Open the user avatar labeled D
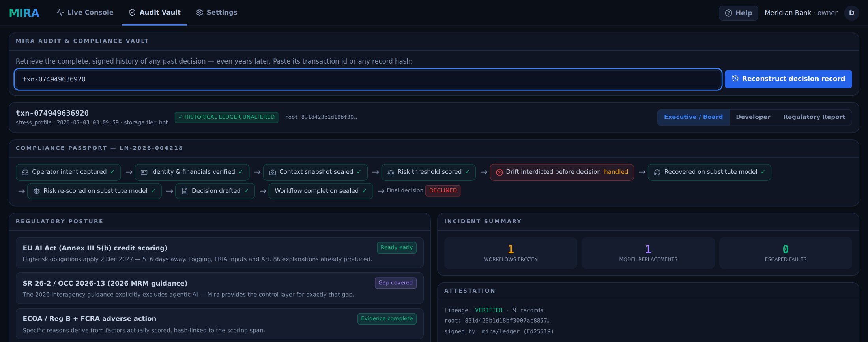 [851, 13]
